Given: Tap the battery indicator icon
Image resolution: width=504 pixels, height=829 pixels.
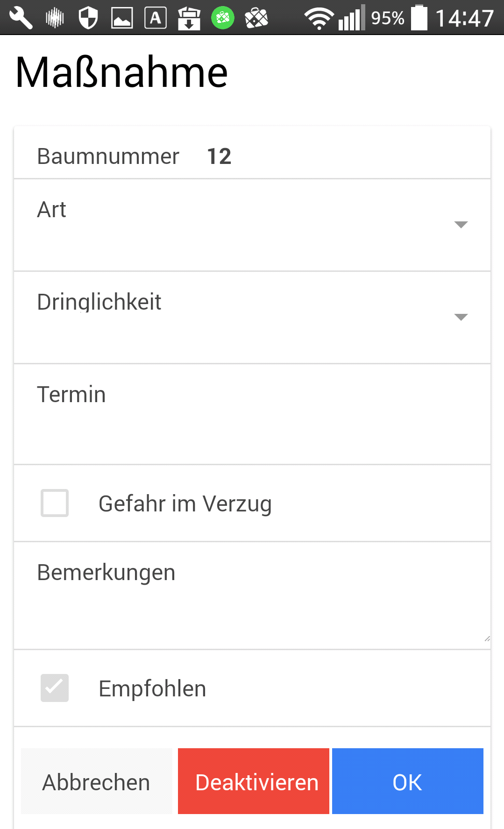Looking at the screenshot, I should pyautogui.click(x=419, y=18).
